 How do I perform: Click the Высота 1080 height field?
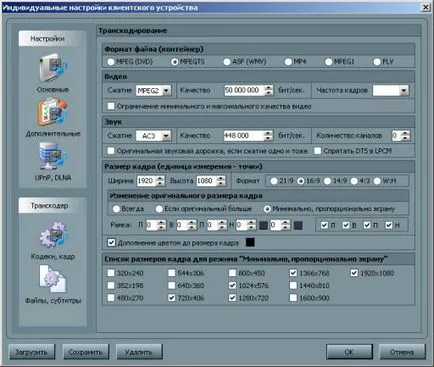coord(207,181)
